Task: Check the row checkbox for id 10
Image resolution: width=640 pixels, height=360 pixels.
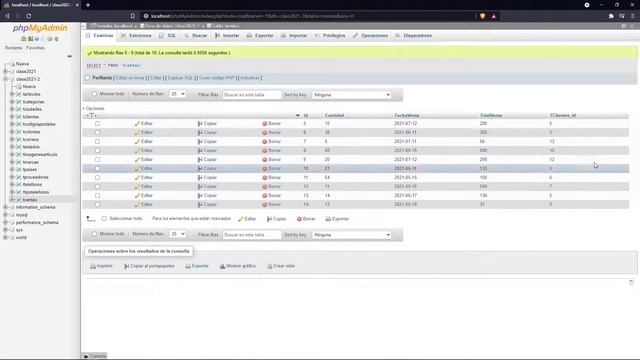Action: (97, 169)
